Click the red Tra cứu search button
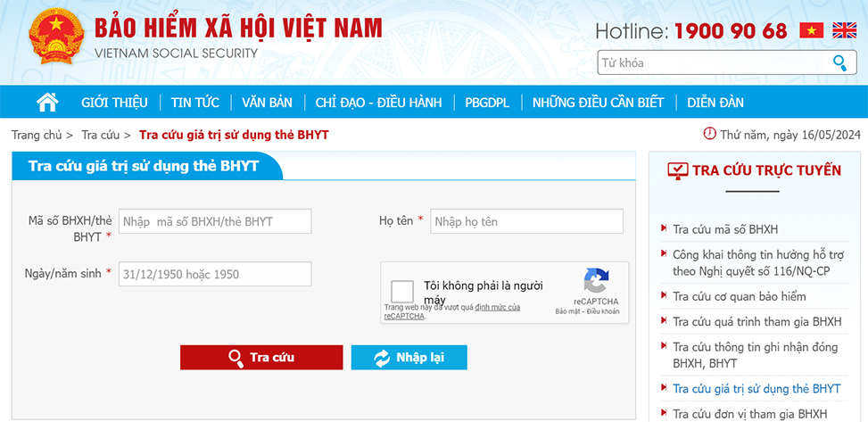 [x=261, y=357]
